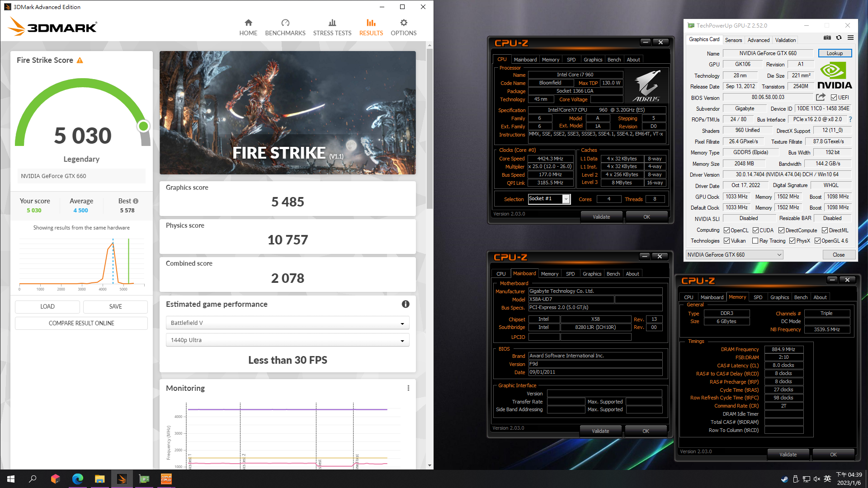868x488 pixels.
Task: Open File Explorer from taskbar
Action: [x=99, y=479]
